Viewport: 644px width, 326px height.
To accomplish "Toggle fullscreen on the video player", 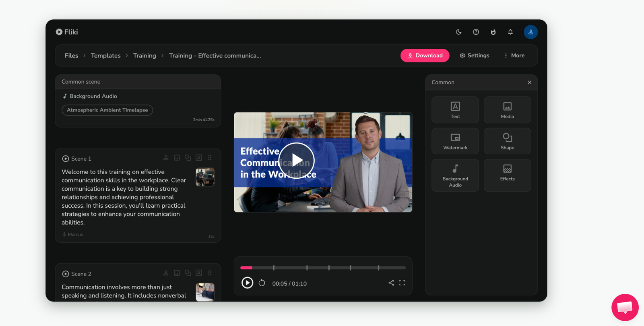I will (402, 283).
